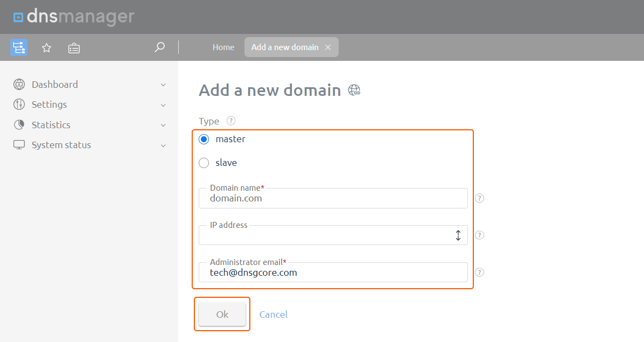
Task: Open the favorites star icon
Action: [x=46, y=47]
